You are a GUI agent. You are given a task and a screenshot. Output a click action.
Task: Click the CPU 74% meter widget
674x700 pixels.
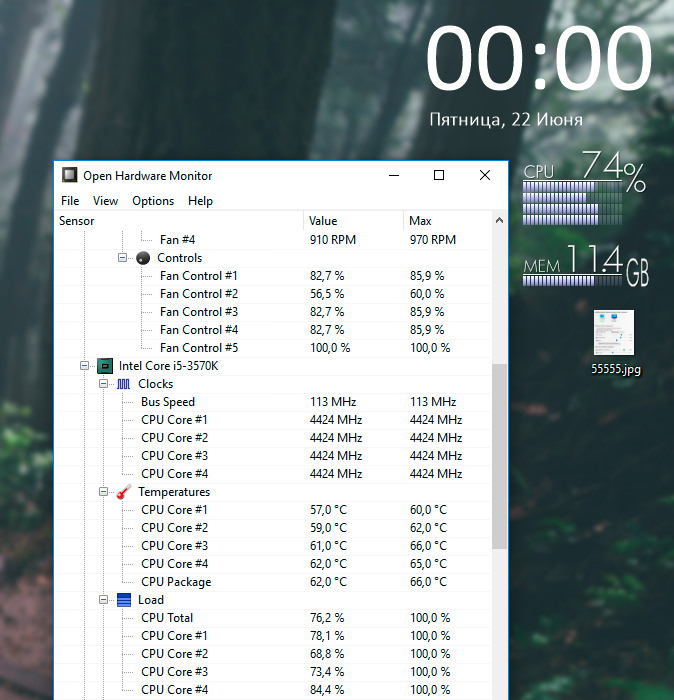click(x=584, y=187)
